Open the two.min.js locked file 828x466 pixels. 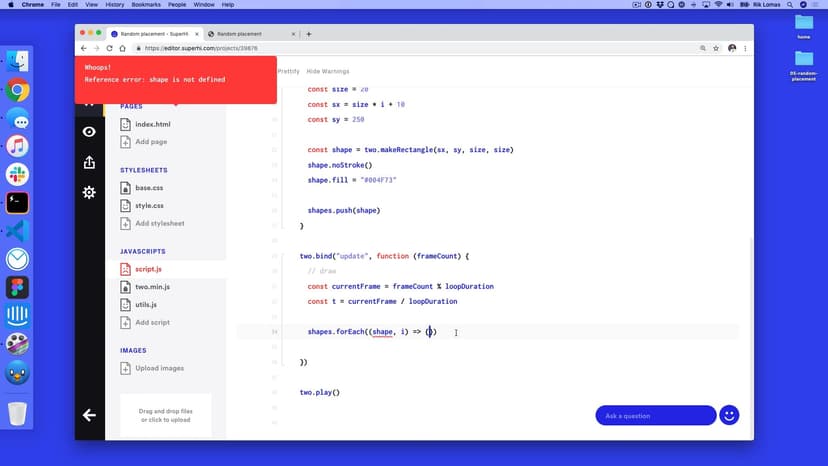[152, 287]
